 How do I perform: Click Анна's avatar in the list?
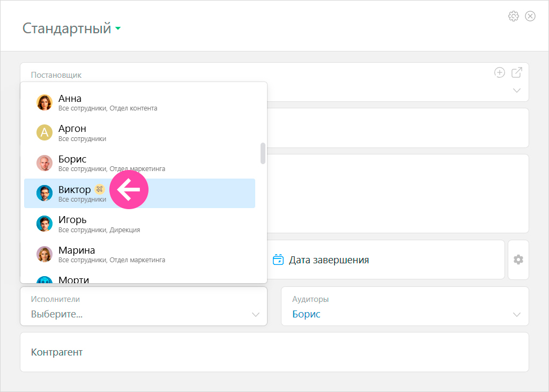pos(44,102)
